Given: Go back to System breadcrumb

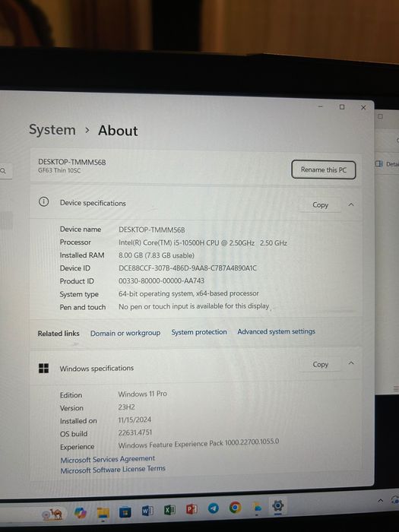Looking at the screenshot, I should (x=52, y=130).
